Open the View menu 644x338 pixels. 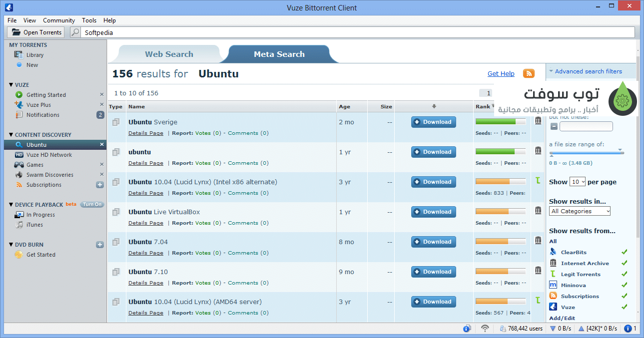tap(29, 20)
